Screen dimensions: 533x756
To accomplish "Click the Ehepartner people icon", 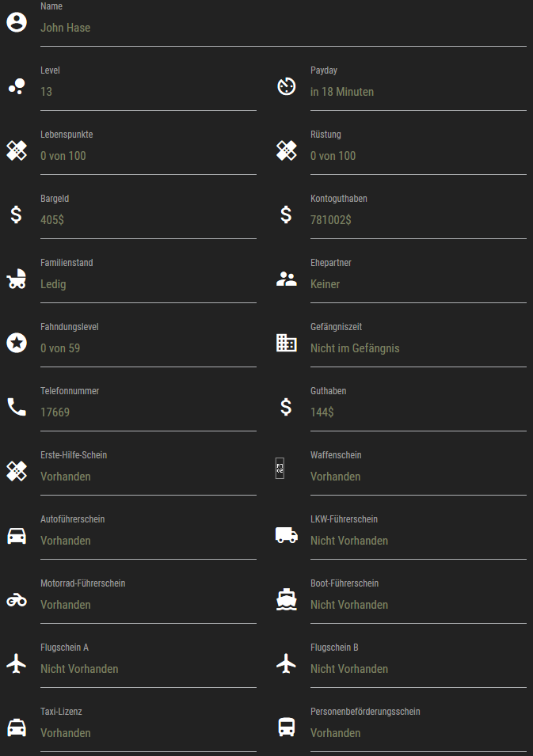I will [286, 279].
